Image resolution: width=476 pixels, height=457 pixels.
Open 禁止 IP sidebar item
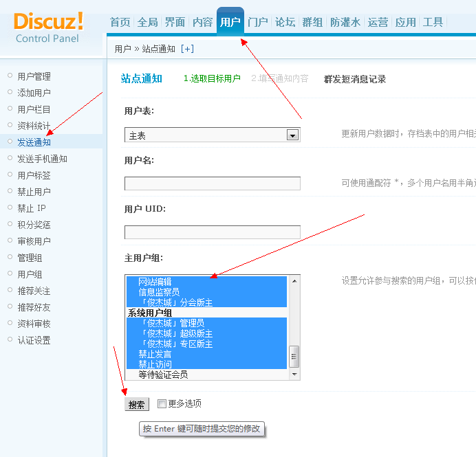[x=32, y=208]
